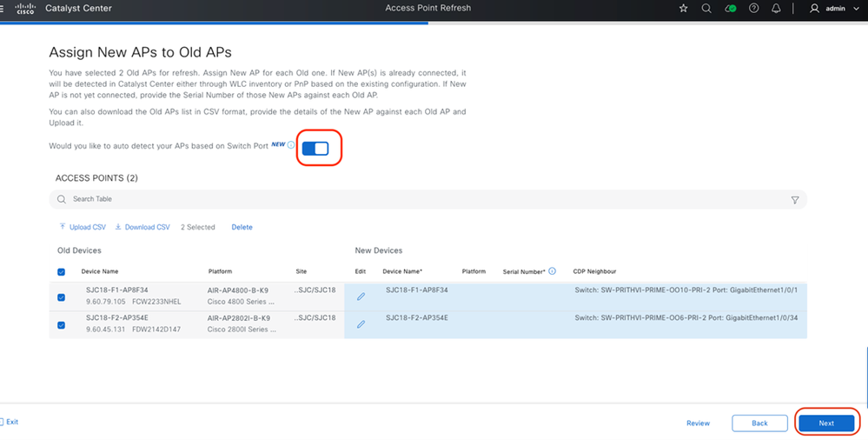Click the Site column header
This screenshot has height=440, width=868.
[x=301, y=271]
